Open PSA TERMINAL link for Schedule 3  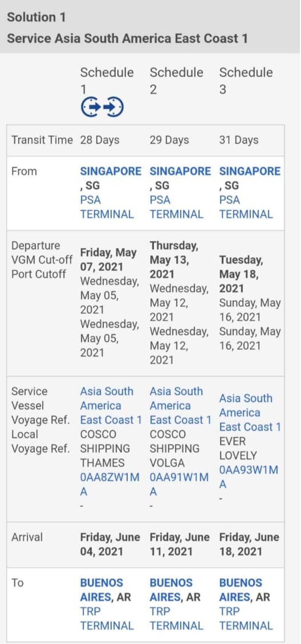pos(246,207)
